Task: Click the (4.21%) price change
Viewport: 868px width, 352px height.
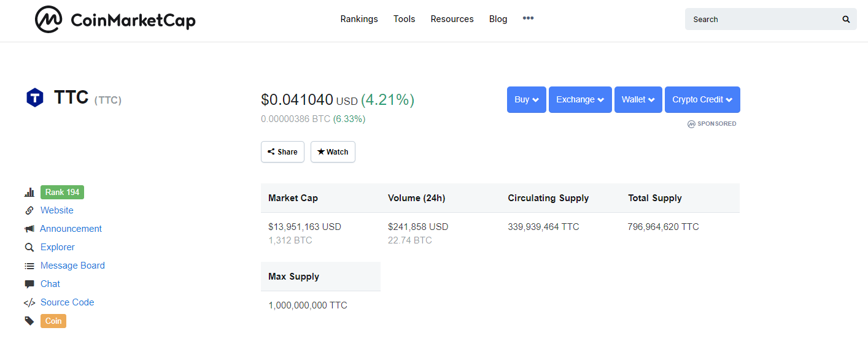Action: (387, 100)
